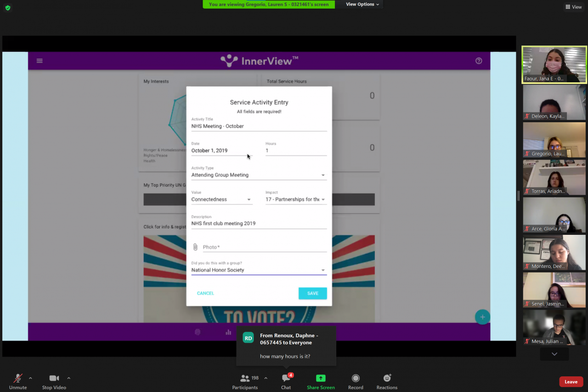Select Gregorio, Lauren's video thumbnail
The height and width of the screenshot is (392, 588).
pos(554,140)
